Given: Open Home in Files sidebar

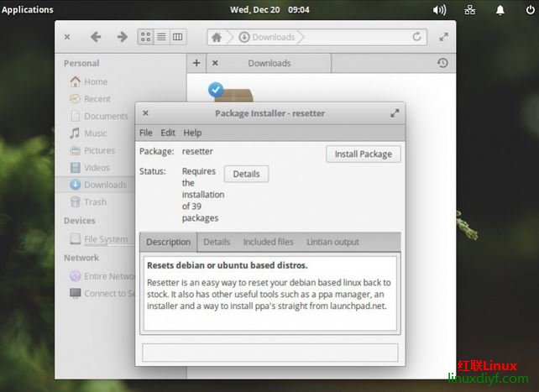Looking at the screenshot, I should pyautogui.click(x=95, y=81).
